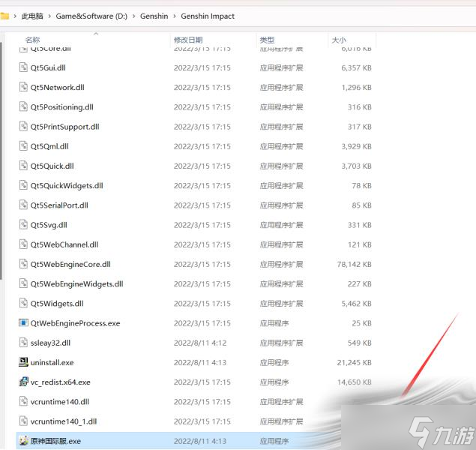Sort files by 名称 column header
Viewport: 476px width, 450px height.
coord(33,40)
